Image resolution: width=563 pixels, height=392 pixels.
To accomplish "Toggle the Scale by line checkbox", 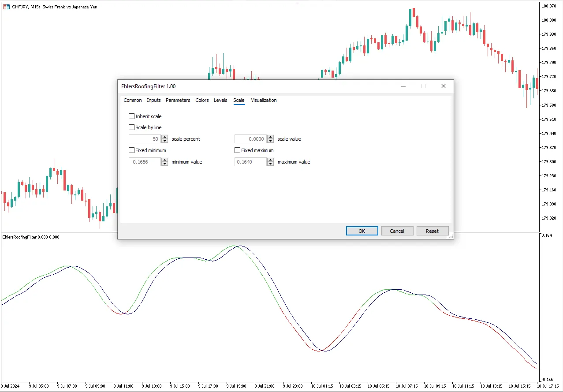I will click(x=131, y=127).
